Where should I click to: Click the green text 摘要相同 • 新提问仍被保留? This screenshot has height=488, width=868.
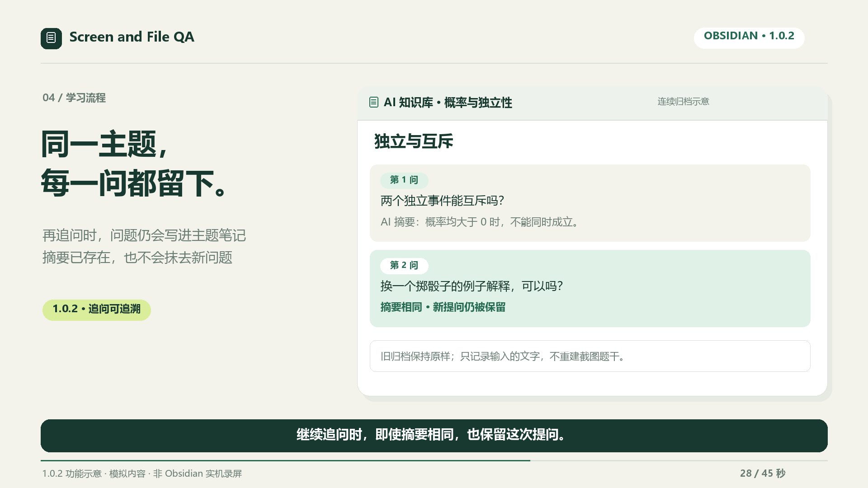tap(443, 307)
